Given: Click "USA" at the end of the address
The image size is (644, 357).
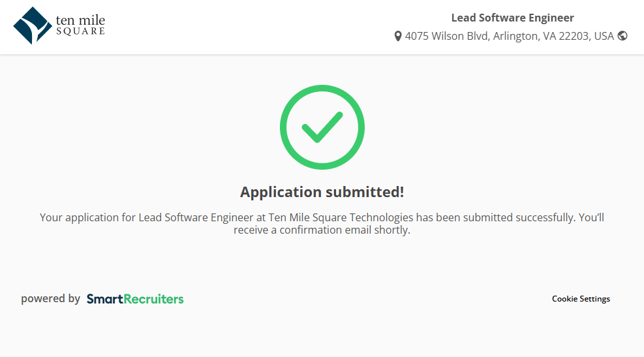Looking at the screenshot, I should [x=604, y=36].
